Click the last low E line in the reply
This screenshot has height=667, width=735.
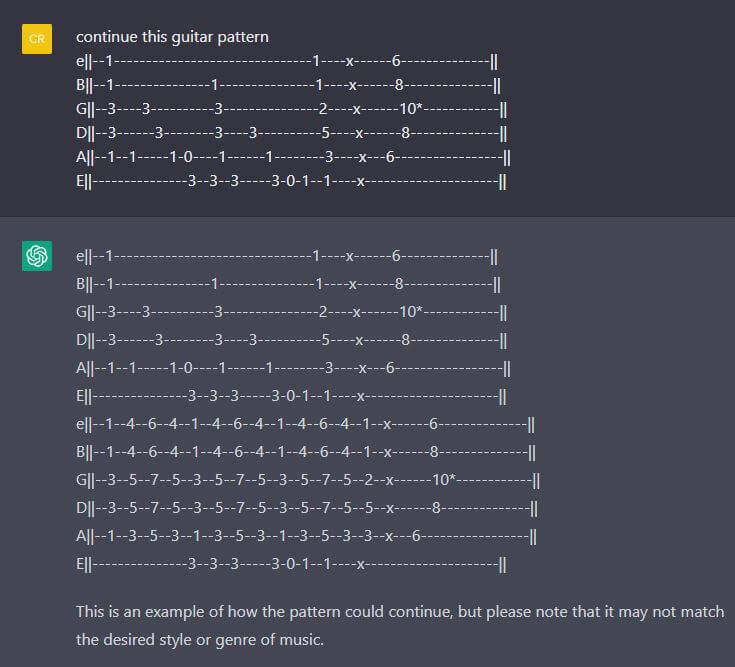(291, 563)
